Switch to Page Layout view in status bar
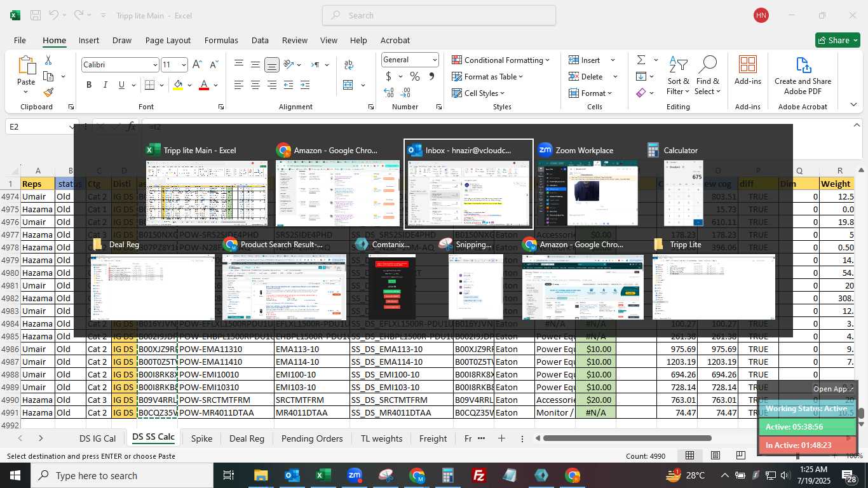868x488 pixels. 715,456
